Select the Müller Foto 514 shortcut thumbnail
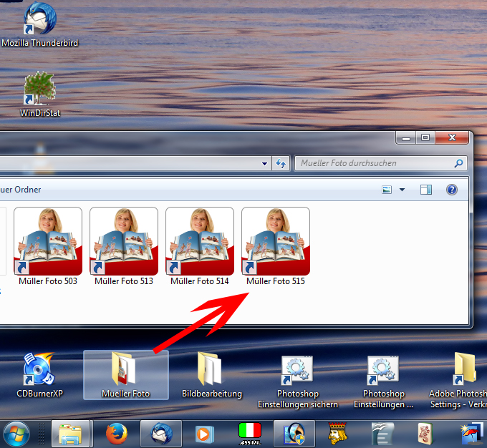The width and height of the screenshot is (487, 448). (x=200, y=241)
